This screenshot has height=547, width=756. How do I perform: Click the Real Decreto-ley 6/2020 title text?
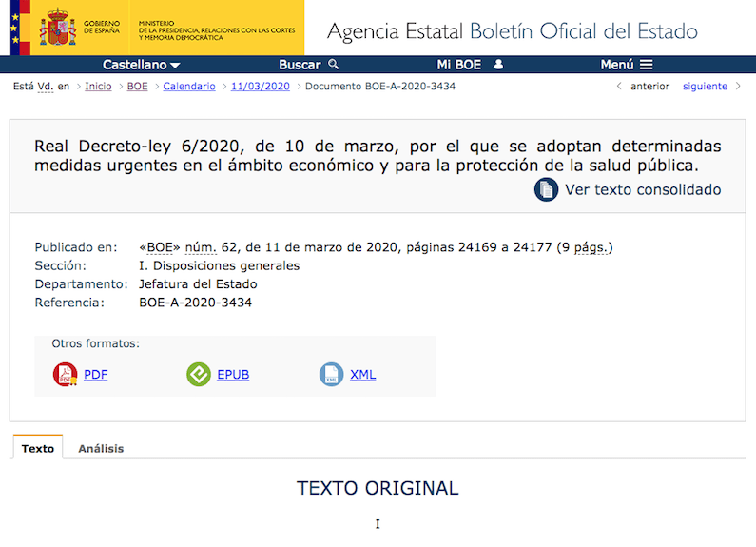pyautogui.click(x=378, y=155)
